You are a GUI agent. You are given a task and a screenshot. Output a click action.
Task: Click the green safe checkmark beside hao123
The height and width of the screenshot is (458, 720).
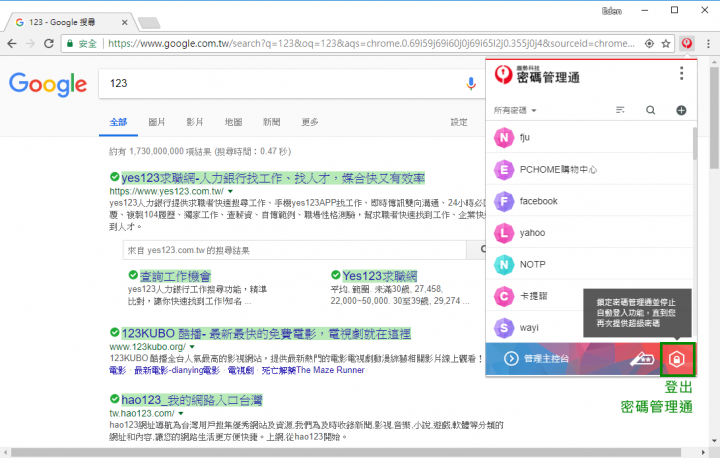(114, 398)
